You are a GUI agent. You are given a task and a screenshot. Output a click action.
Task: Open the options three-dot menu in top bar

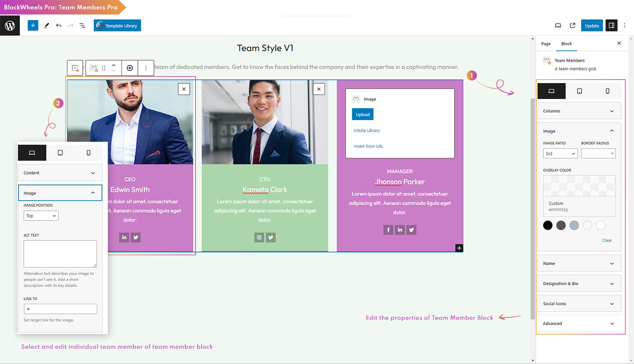(624, 26)
